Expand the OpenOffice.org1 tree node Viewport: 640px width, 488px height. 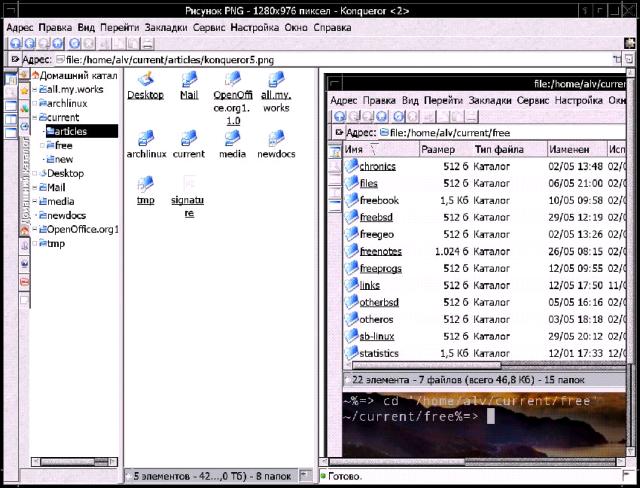pos(37,229)
